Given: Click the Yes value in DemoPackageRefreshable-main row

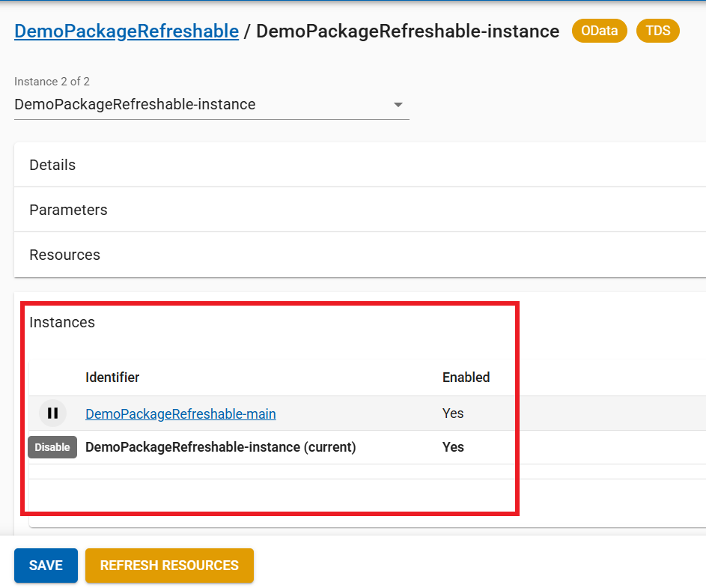Looking at the screenshot, I should pyautogui.click(x=453, y=413).
